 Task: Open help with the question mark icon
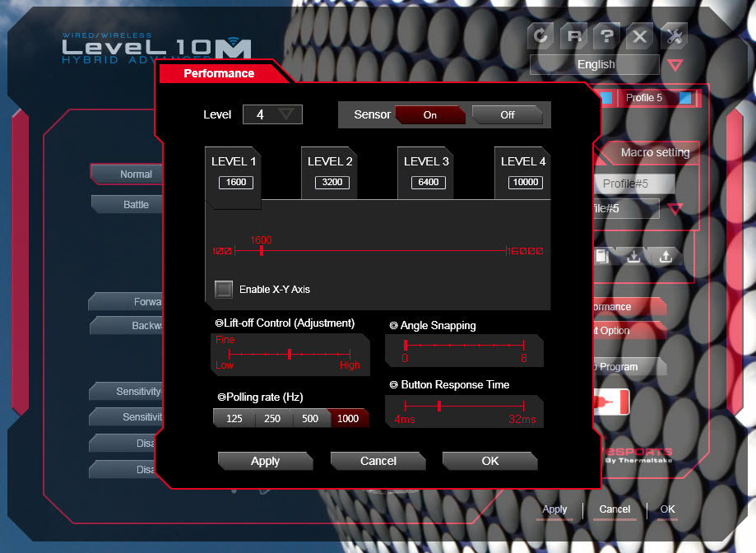(607, 35)
